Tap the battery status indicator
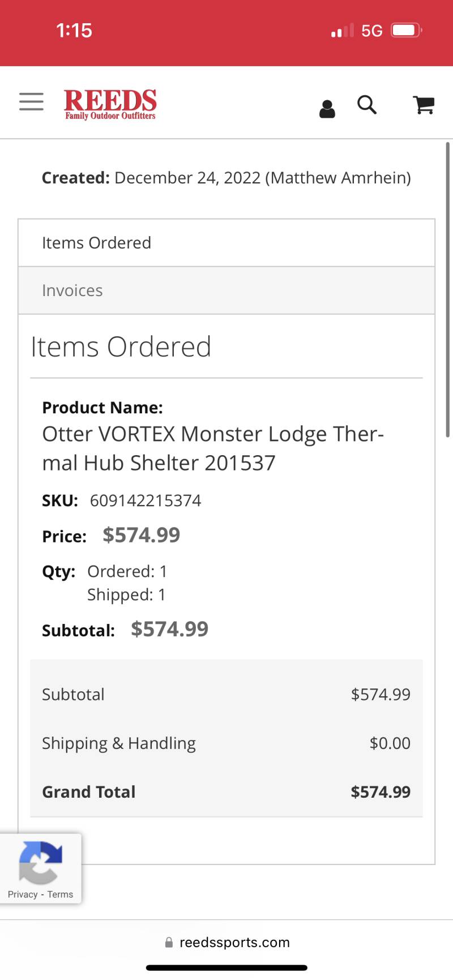This screenshot has height=980, width=453. 407,30
